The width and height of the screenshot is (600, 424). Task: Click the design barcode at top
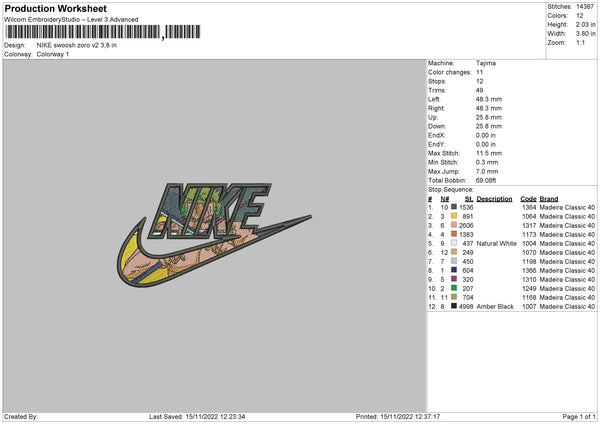pos(103,32)
